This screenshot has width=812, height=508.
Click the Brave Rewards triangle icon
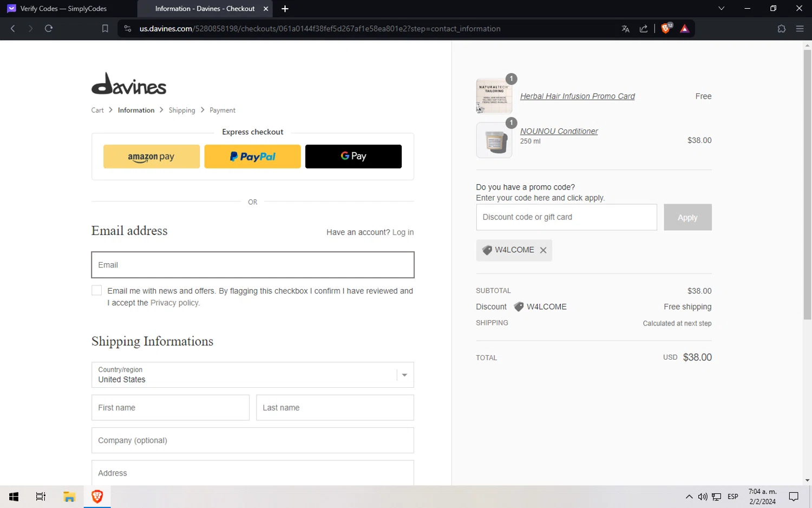click(x=685, y=29)
